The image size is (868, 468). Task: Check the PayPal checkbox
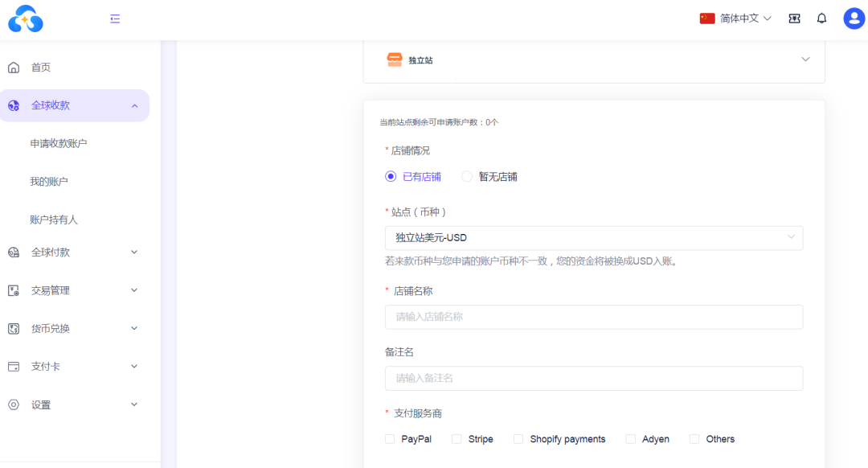pos(390,439)
